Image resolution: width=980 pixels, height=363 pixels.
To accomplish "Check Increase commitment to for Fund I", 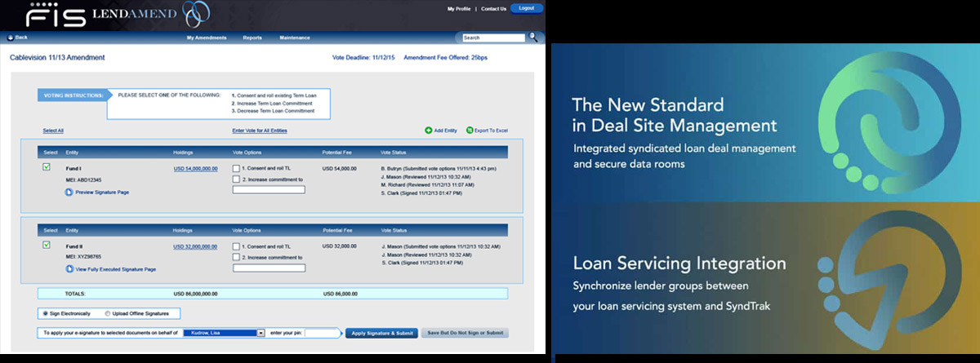I will [x=236, y=179].
